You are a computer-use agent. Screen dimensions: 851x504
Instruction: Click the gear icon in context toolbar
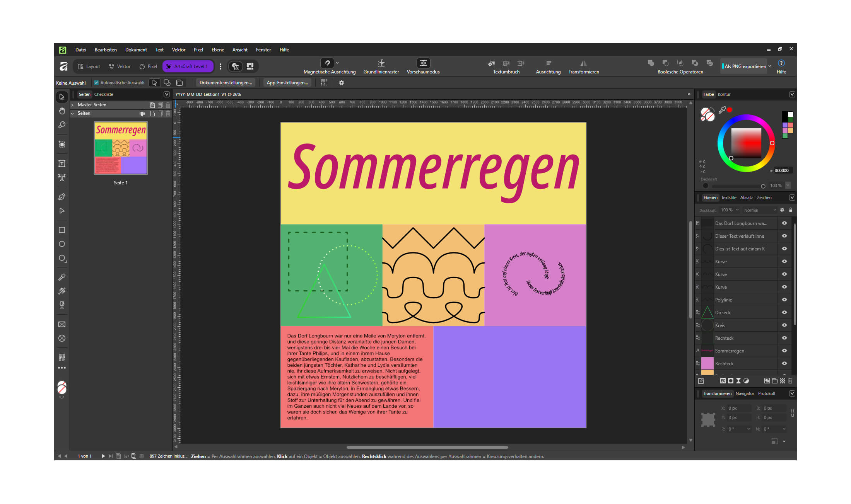(x=341, y=83)
